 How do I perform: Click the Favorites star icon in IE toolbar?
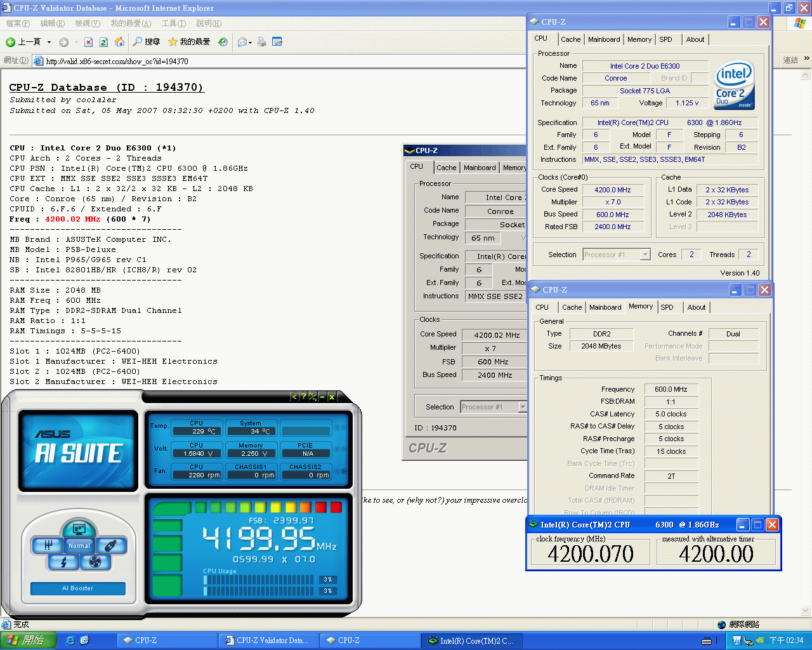[x=173, y=42]
